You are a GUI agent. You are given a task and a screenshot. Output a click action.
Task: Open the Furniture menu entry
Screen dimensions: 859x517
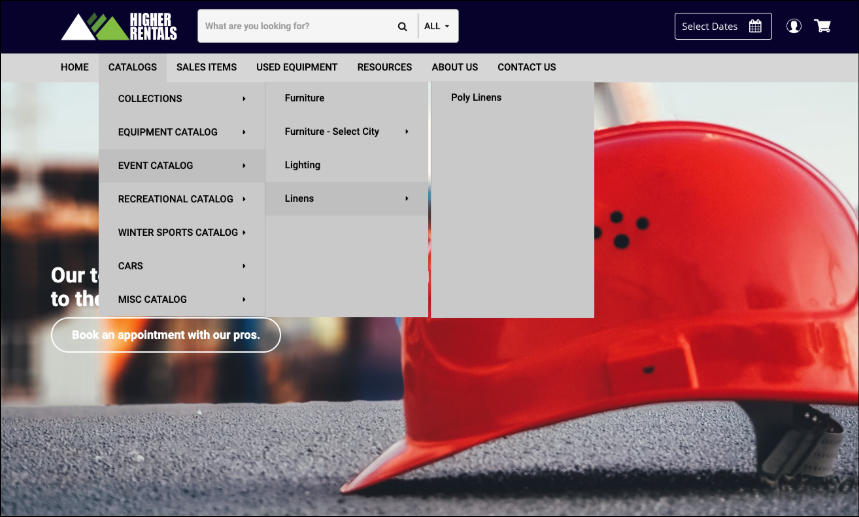305,99
